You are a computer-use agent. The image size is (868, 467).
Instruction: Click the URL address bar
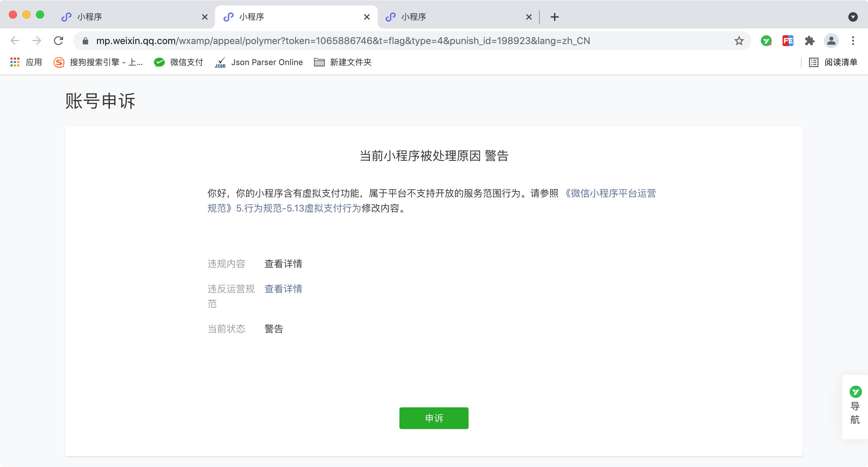coord(342,41)
